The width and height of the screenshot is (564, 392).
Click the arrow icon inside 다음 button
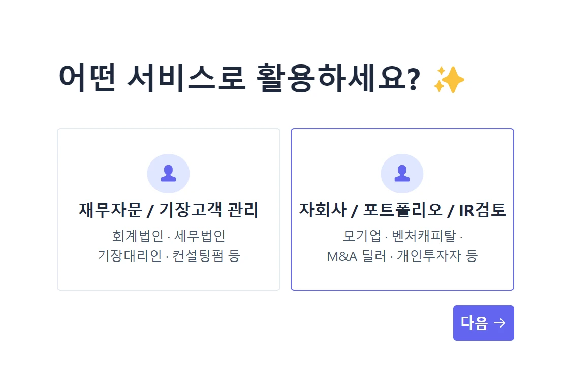click(x=499, y=323)
